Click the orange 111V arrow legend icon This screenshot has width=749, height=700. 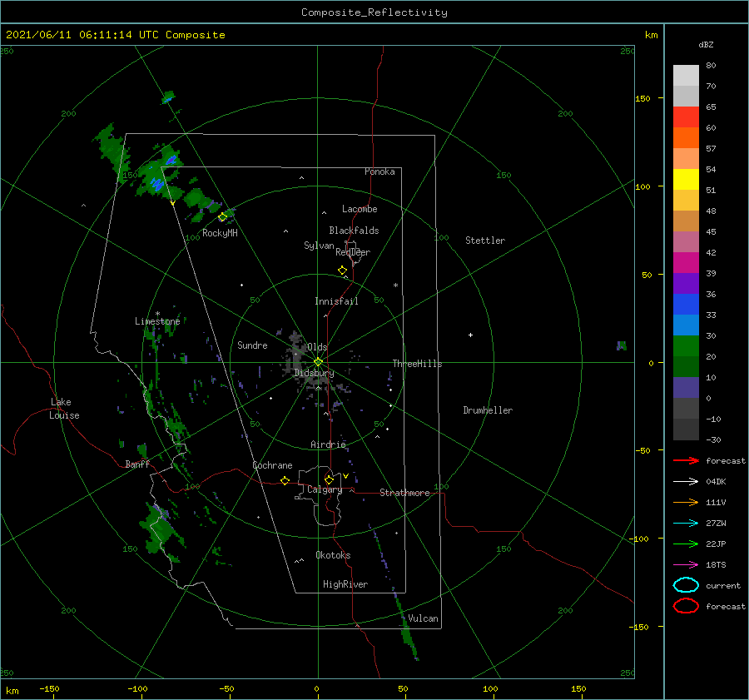pyautogui.click(x=686, y=502)
